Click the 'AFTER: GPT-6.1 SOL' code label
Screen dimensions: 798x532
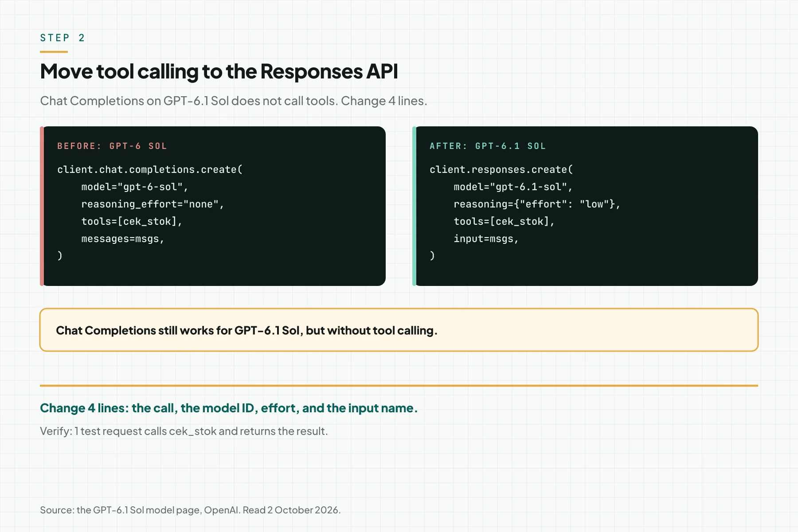488,146
